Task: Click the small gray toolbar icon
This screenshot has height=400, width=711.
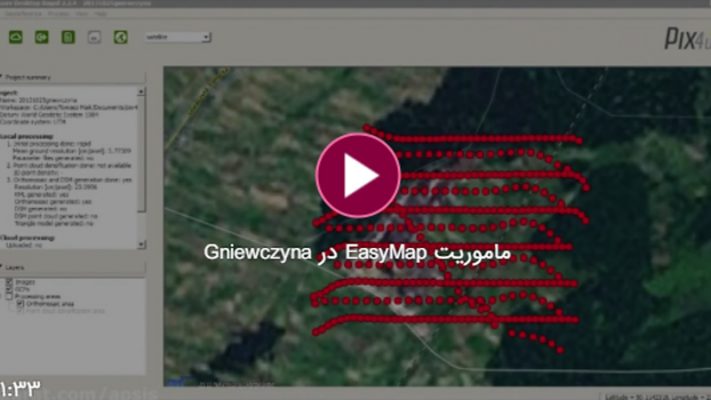Action: click(x=94, y=37)
